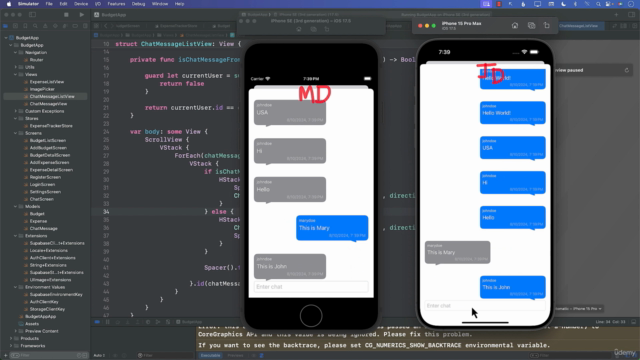
Task: Click Screenshot icon on iPhone 15 Pro Max simulator
Action: point(531,26)
